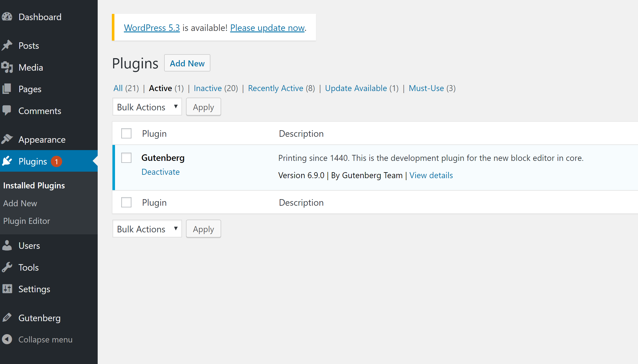
Task: Click the Collapse menu arrow icon
Action: 7,339
